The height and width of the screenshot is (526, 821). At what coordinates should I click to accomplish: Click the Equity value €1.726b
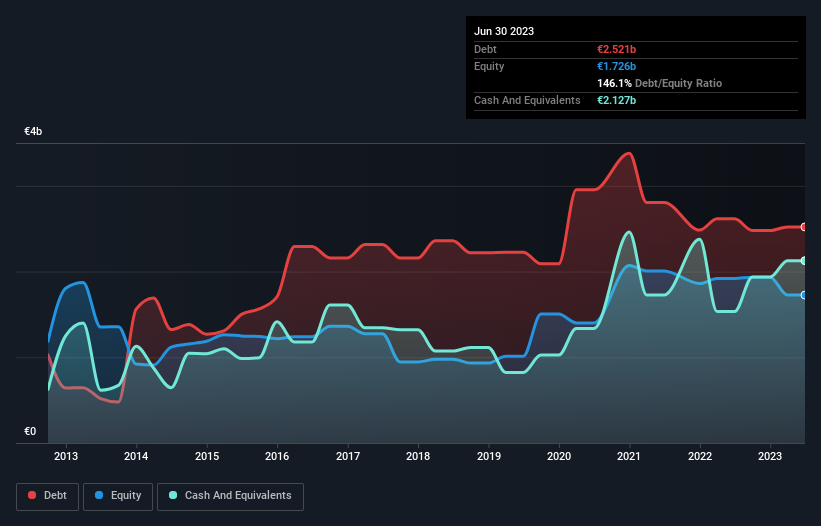point(616,66)
